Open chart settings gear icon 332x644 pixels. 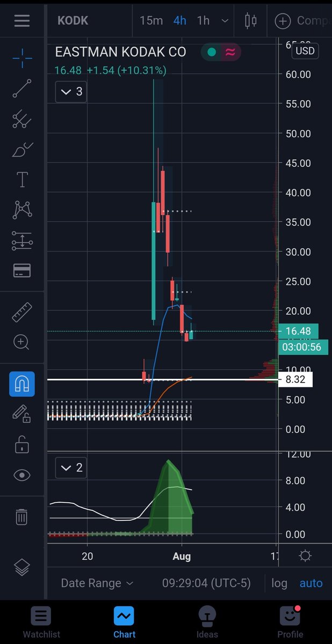[x=305, y=555]
